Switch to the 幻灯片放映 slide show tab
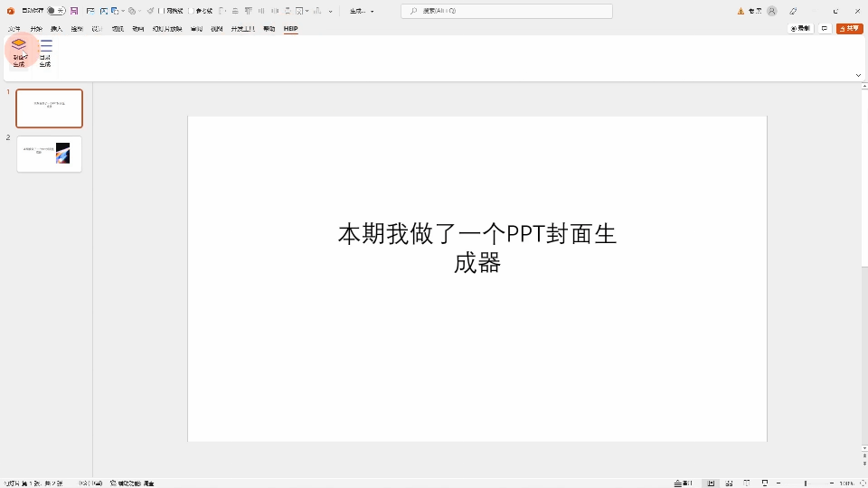This screenshot has height=488, width=868. (x=167, y=29)
